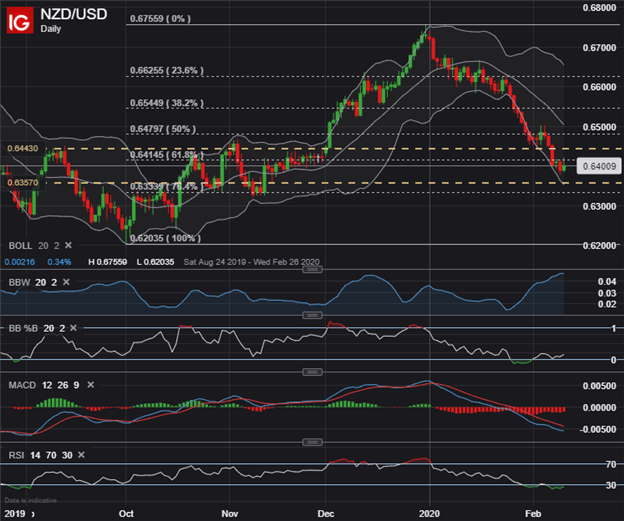
Task: Click the BBW 0.04 scale value
Action: [x=607, y=281]
